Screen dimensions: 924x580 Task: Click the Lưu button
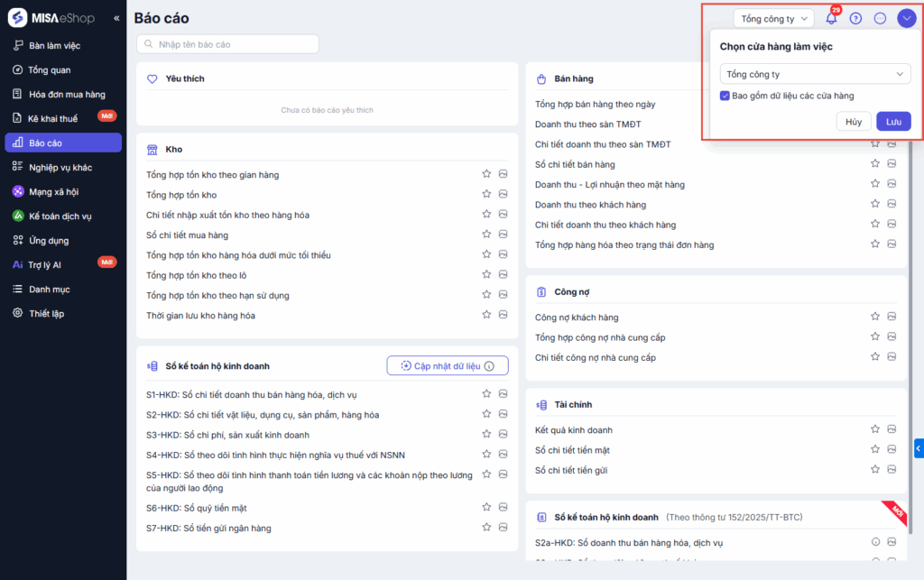pos(893,121)
